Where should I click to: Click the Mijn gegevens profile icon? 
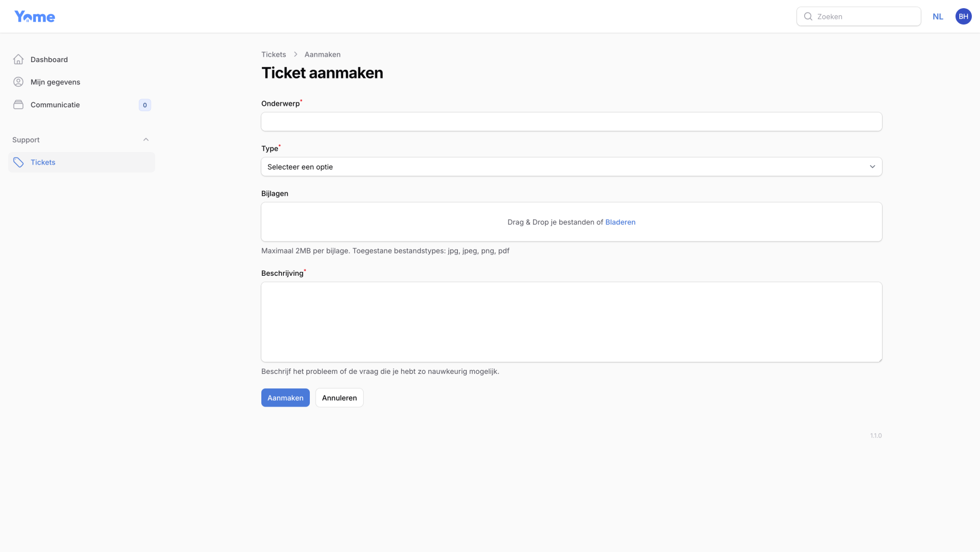point(18,81)
